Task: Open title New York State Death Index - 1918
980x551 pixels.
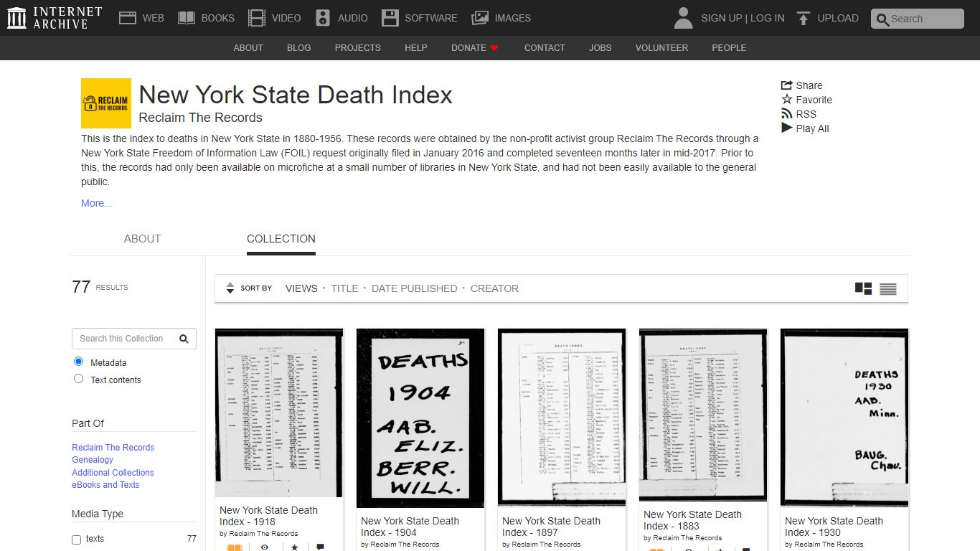Action: pyautogui.click(x=269, y=516)
